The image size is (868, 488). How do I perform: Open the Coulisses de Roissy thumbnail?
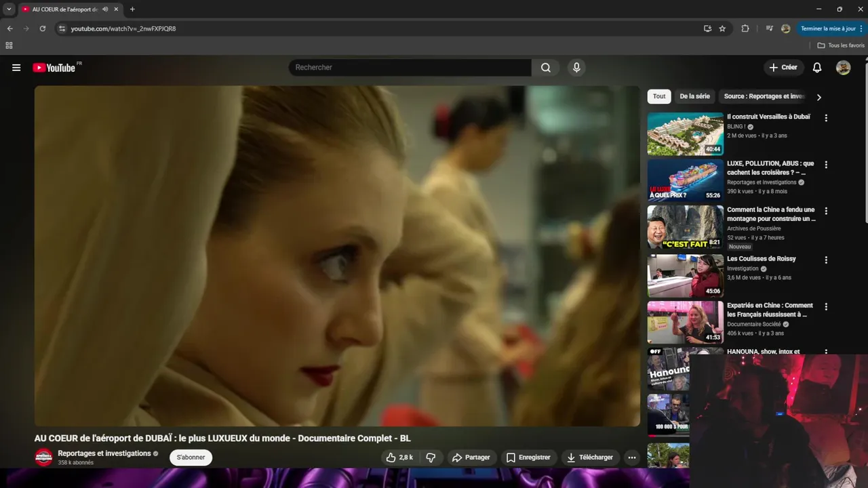pos(685,276)
